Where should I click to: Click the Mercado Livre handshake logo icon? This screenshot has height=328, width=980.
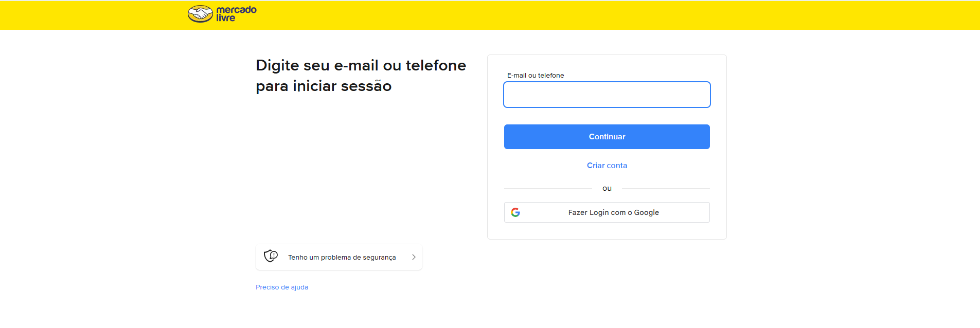(200, 14)
